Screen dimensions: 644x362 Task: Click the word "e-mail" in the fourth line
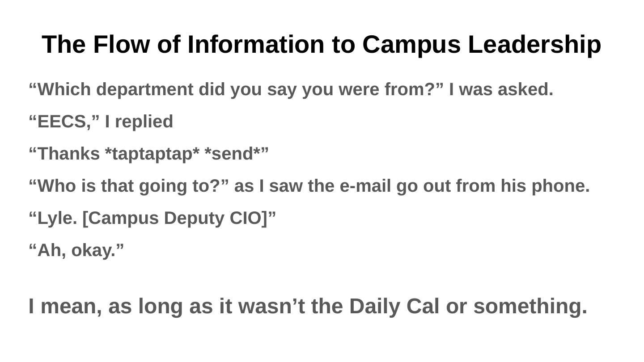coord(365,186)
